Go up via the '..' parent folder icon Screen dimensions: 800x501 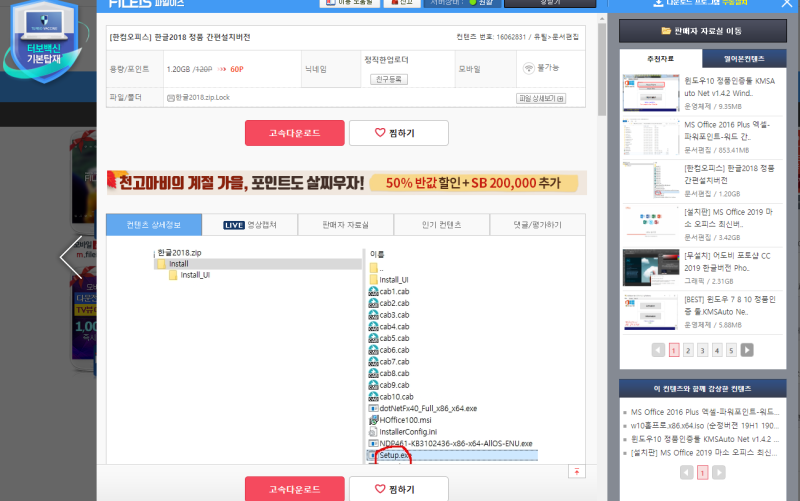[x=374, y=268]
